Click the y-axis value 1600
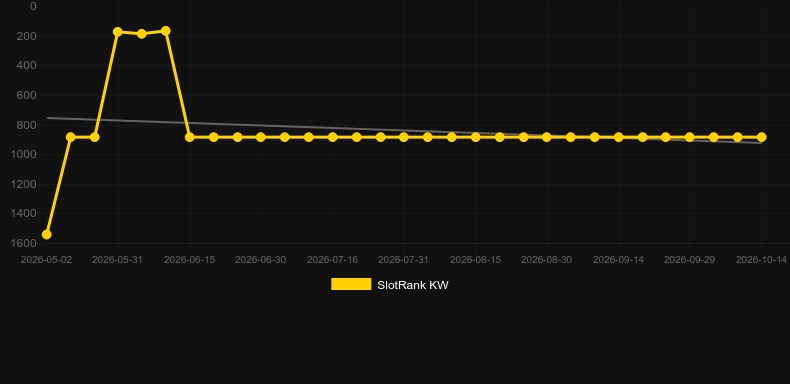Screen dimensions: 790x384 [x=24, y=243]
